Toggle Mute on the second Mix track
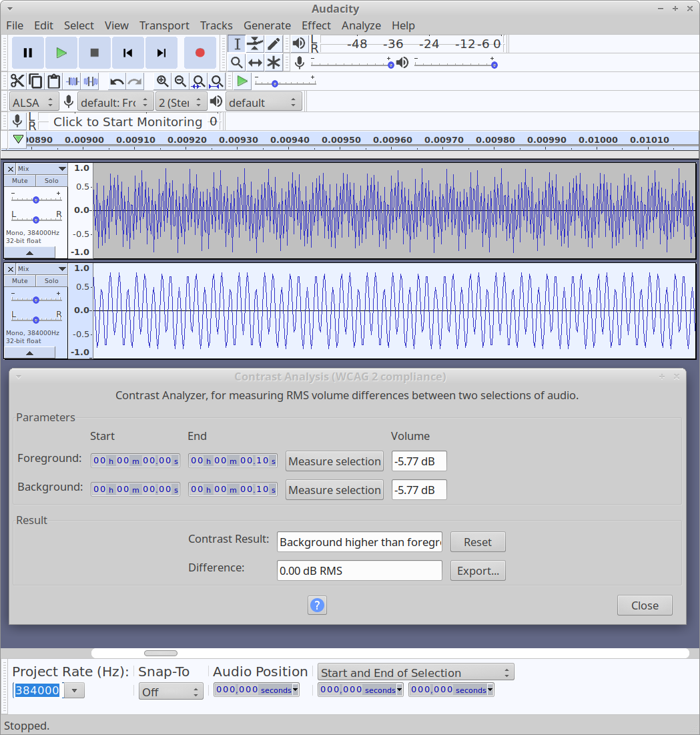 pos(20,281)
